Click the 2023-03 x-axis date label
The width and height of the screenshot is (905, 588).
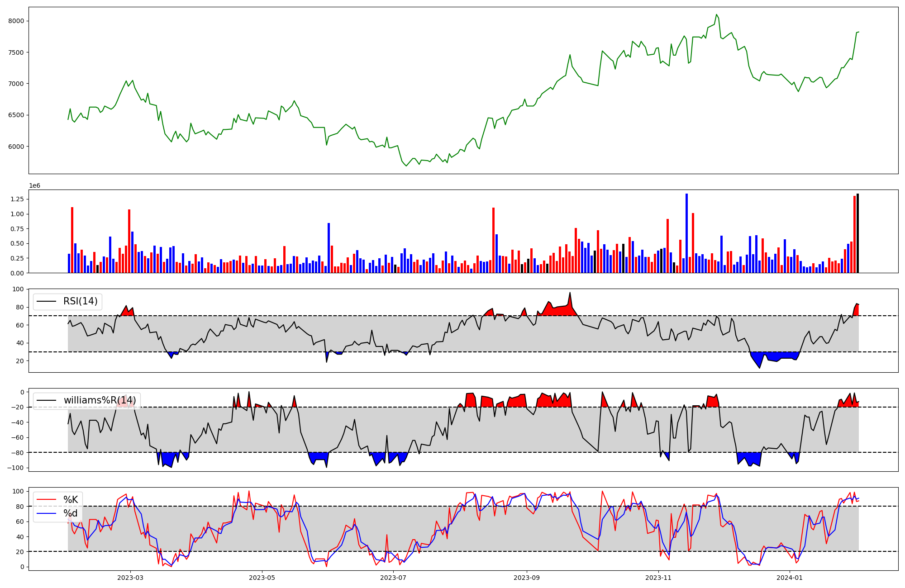(x=130, y=578)
